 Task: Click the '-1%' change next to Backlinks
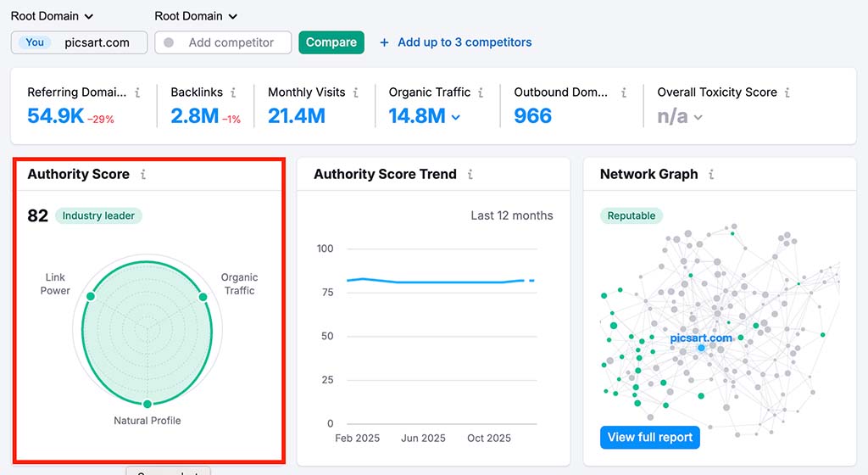(231, 120)
